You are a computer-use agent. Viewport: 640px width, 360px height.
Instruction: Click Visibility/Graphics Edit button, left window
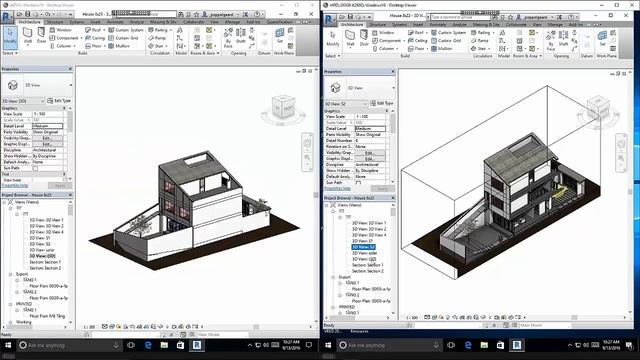pyautogui.click(x=47, y=138)
